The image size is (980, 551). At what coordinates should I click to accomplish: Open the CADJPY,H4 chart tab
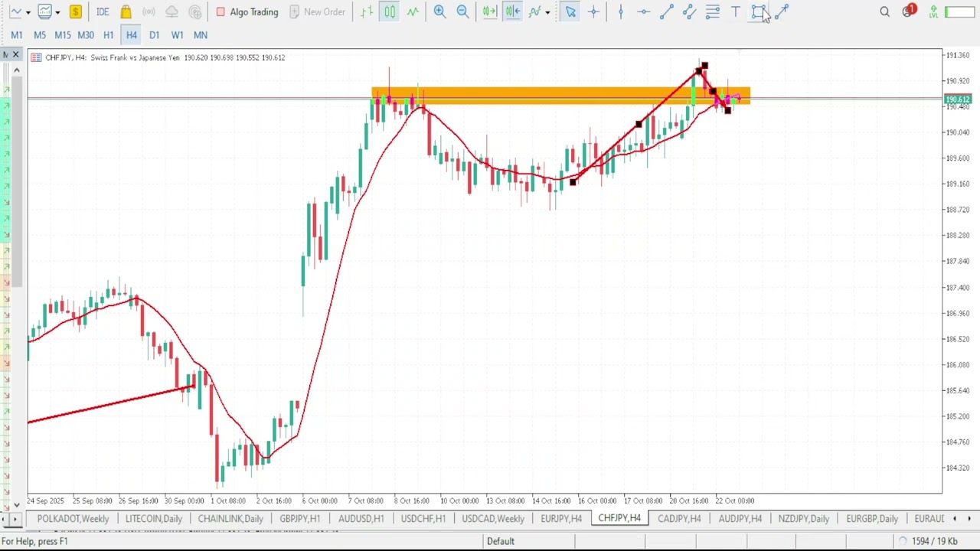(678, 519)
